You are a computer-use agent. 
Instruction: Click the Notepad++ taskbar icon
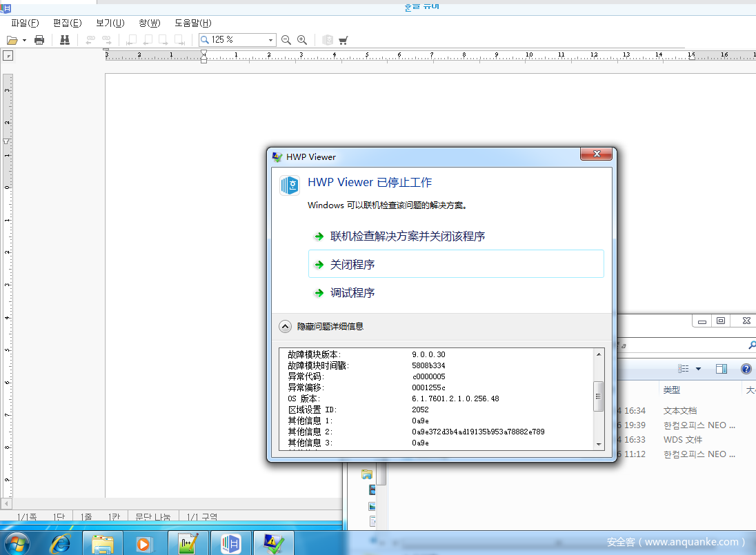[x=188, y=543]
